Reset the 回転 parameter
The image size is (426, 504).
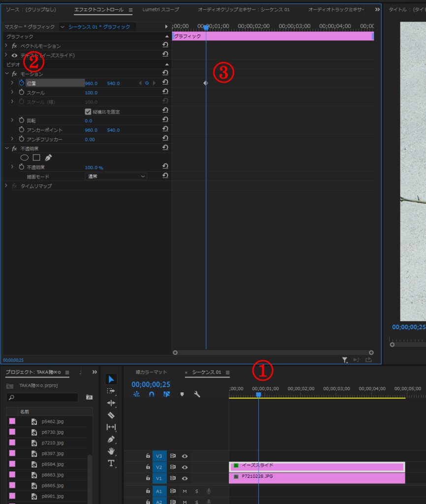[x=165, y=120]
